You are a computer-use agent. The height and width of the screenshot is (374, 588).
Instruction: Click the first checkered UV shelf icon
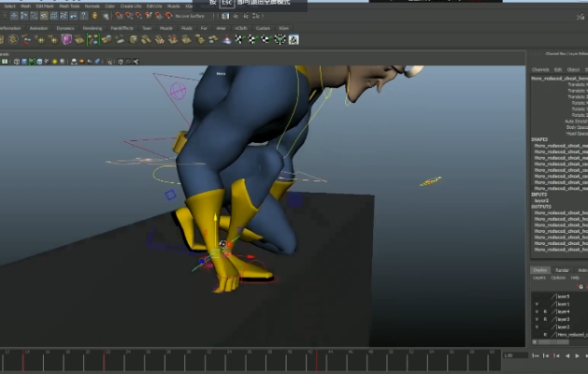point(239,39)
